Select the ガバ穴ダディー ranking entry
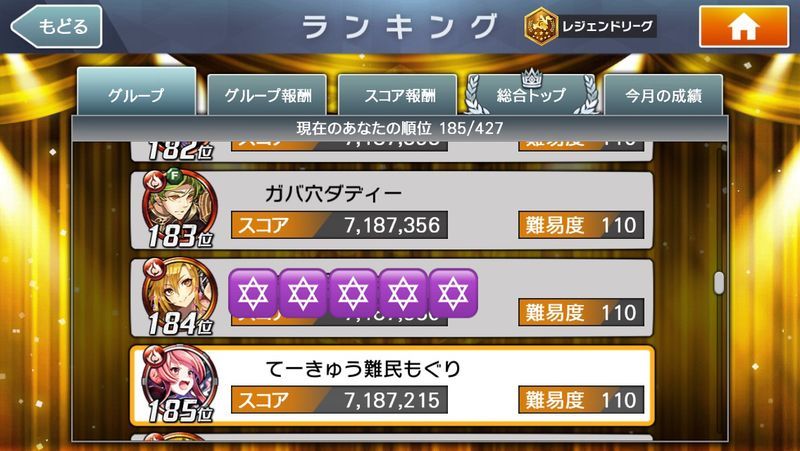The height and width of the screenshot is (451, 800). (391, 210)
